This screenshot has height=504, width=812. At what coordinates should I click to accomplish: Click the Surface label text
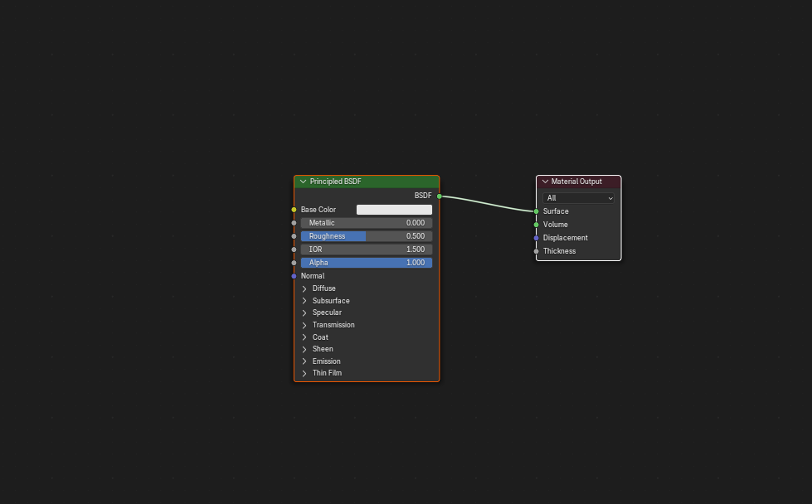[556, 211]
